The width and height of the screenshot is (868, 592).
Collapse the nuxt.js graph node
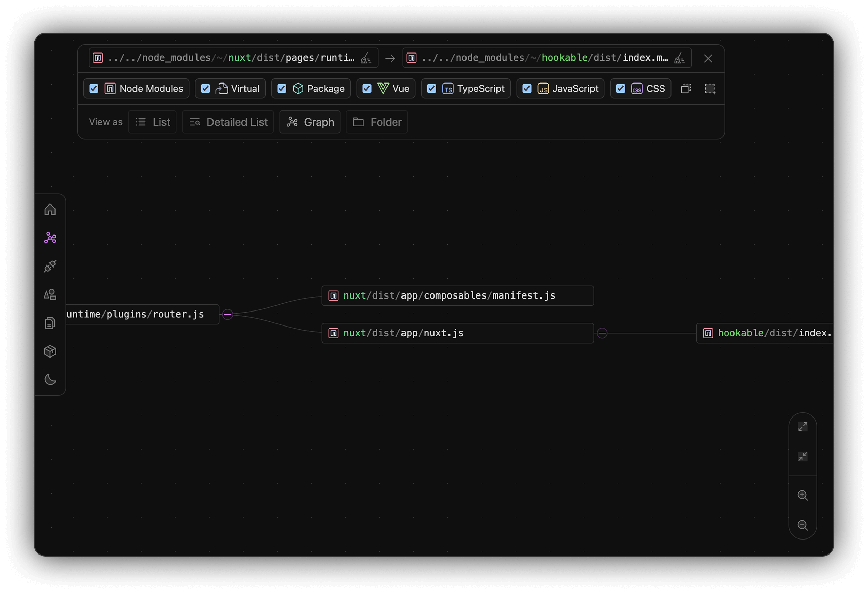602,333
